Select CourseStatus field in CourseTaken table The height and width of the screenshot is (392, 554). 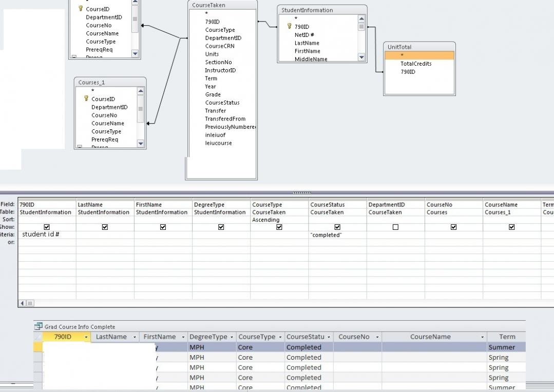coord(222,103)
